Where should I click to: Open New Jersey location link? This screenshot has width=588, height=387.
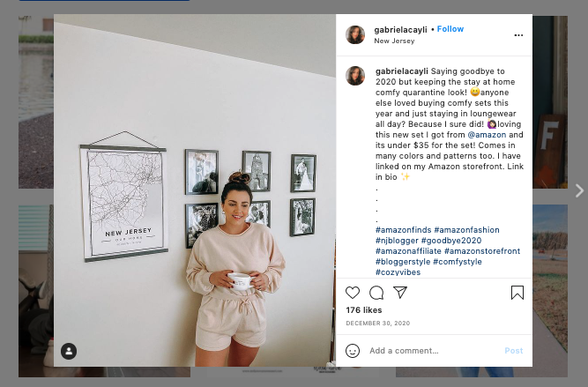pos(394,41)
